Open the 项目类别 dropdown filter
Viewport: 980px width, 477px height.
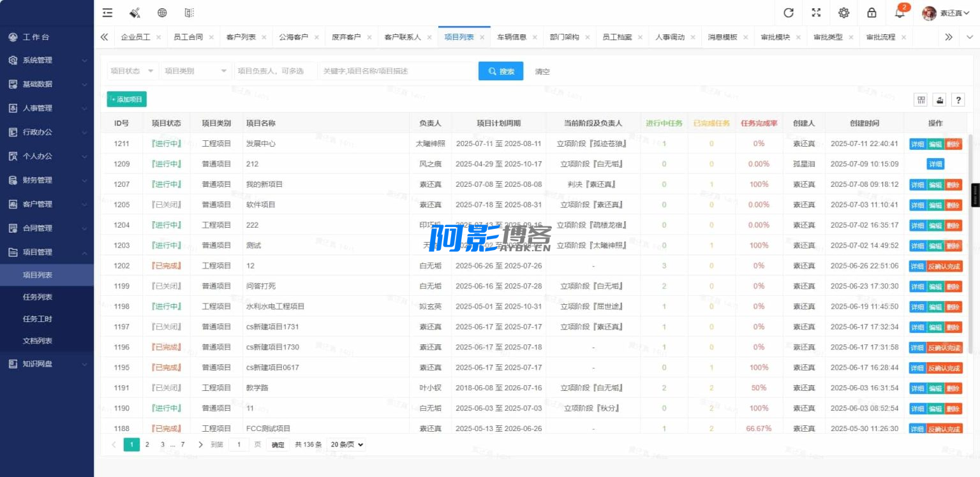(196, 71)
